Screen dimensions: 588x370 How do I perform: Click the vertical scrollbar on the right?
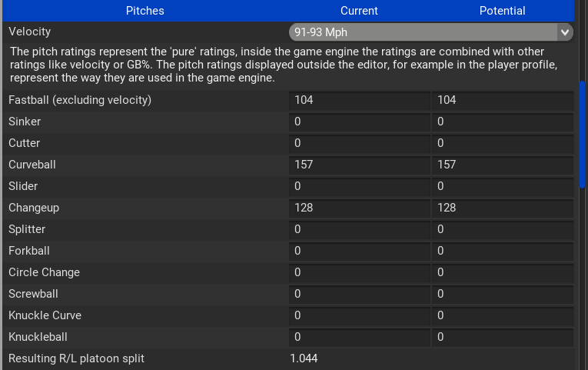coord(583,135)
